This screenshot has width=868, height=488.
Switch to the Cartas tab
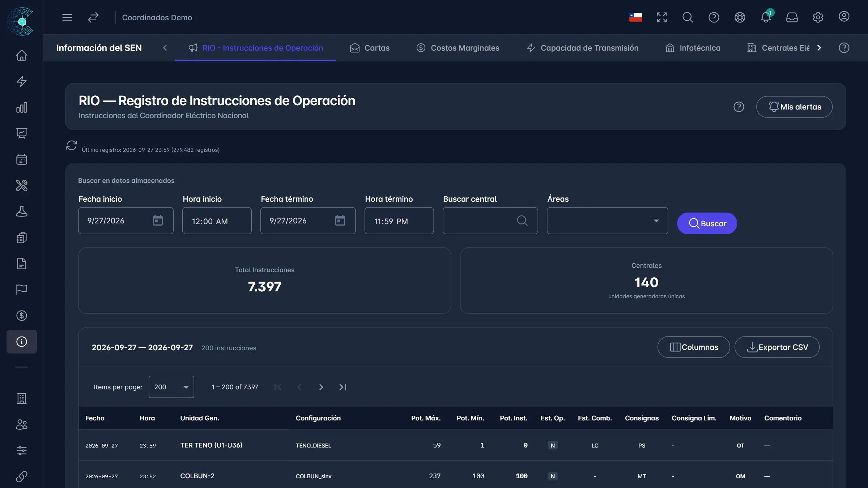[x=370, y=48]
